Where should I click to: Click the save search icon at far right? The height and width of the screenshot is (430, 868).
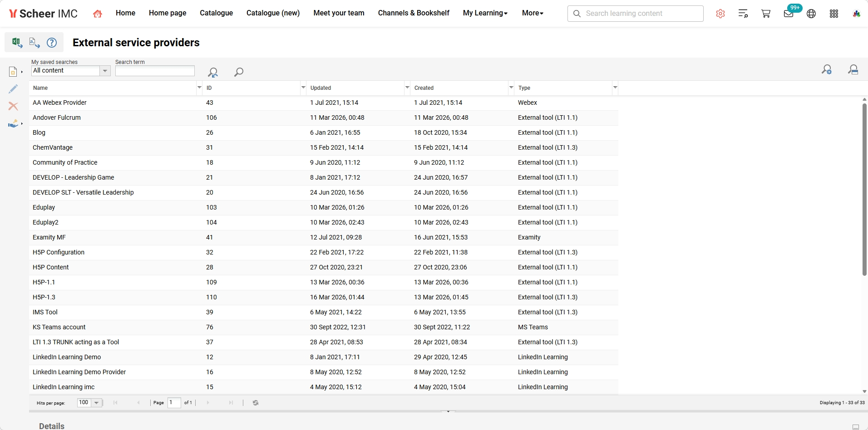853,69
